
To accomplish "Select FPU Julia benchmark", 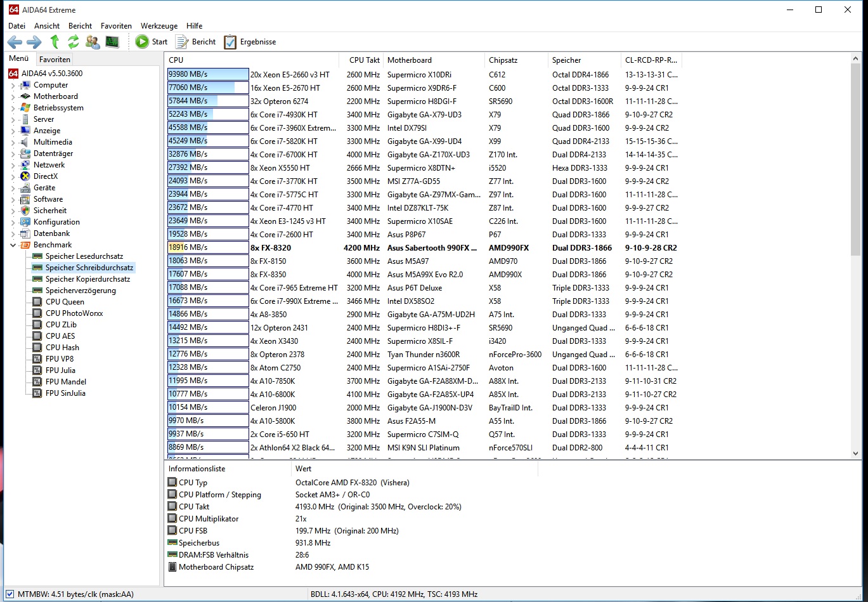I will (x=60, y=370).
